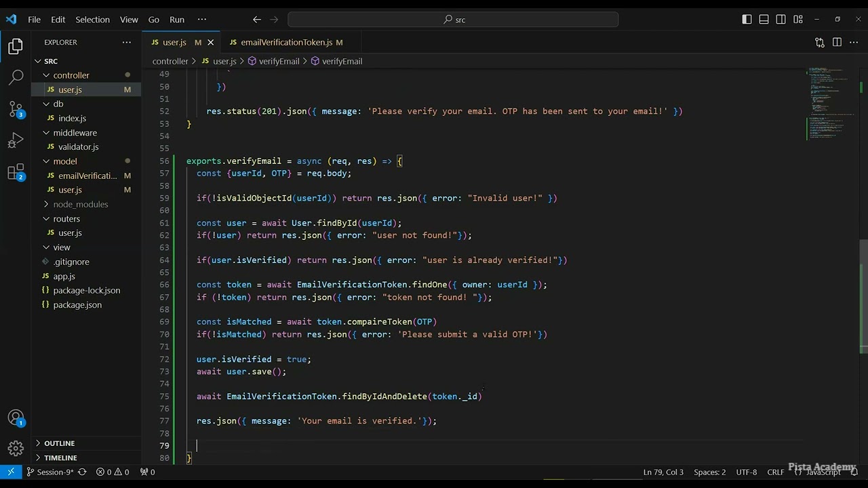Screen dimensions: 868x488
Task: Click the src command center search box
Action: pyautogui.click(x=453, y=20)
